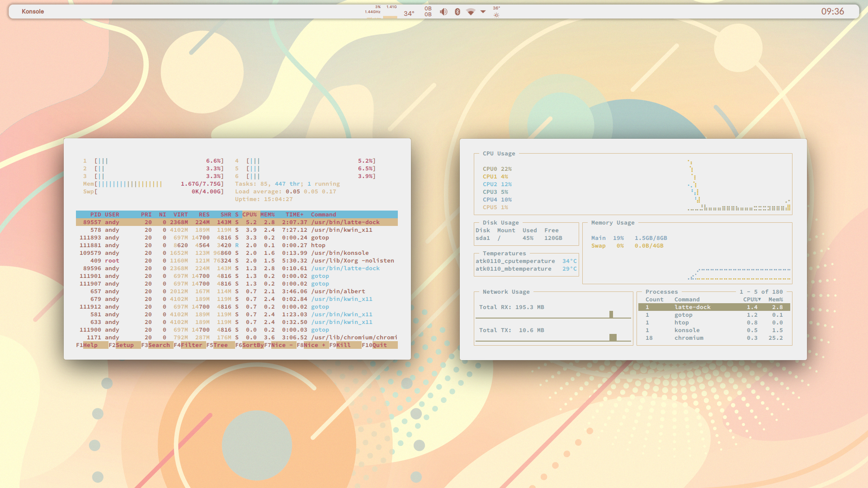Select latte-dock row in gotop Processes
The height and width of the screenshot is (488, 868).
[714, 307]
